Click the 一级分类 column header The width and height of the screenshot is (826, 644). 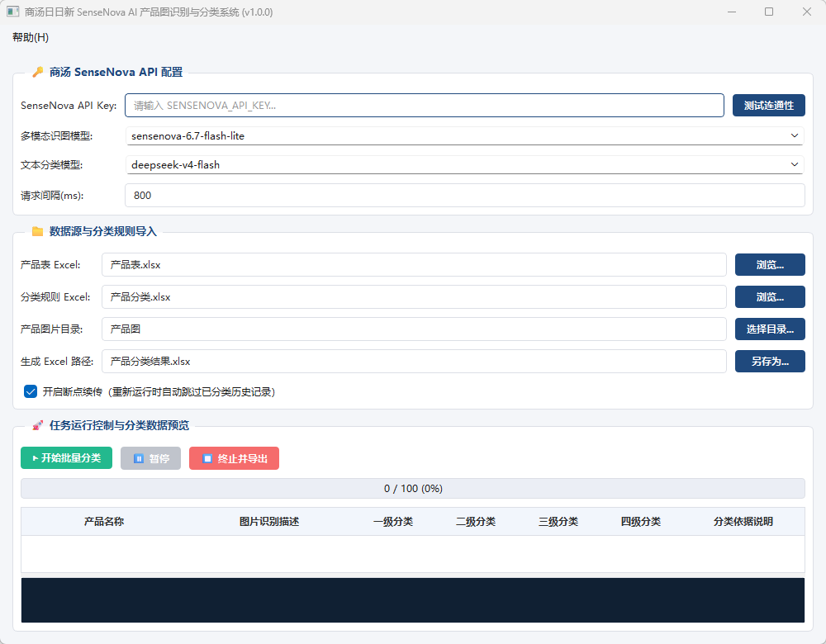click(x=393, y=521)
